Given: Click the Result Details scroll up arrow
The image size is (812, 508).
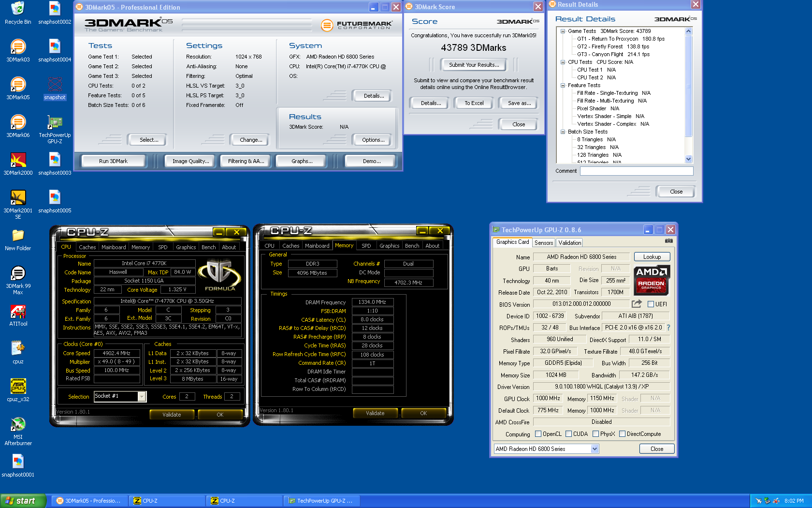Looking at the screenshot, I should (689, 31).
